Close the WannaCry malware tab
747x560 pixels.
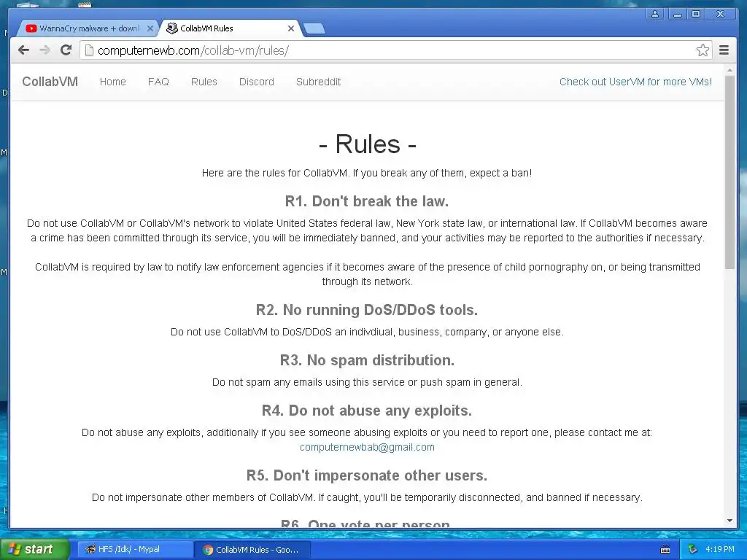[x=150, y=28]
